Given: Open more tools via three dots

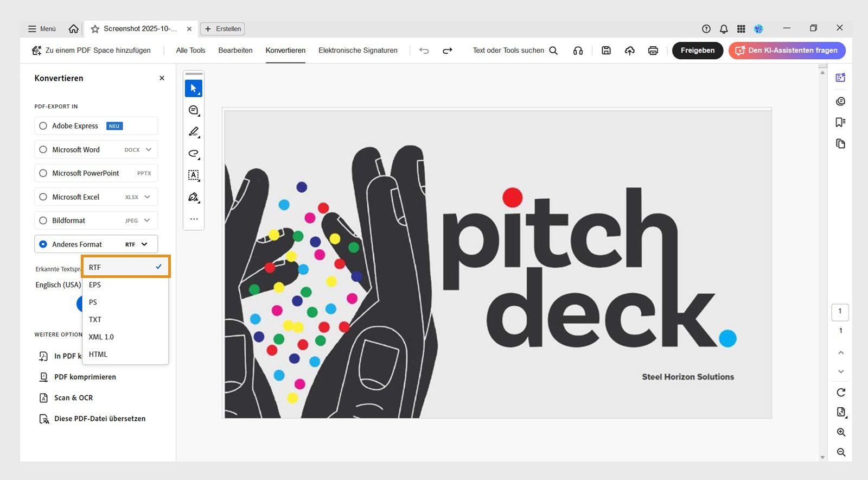Looking at the screenshot, I should coord(194,219).
